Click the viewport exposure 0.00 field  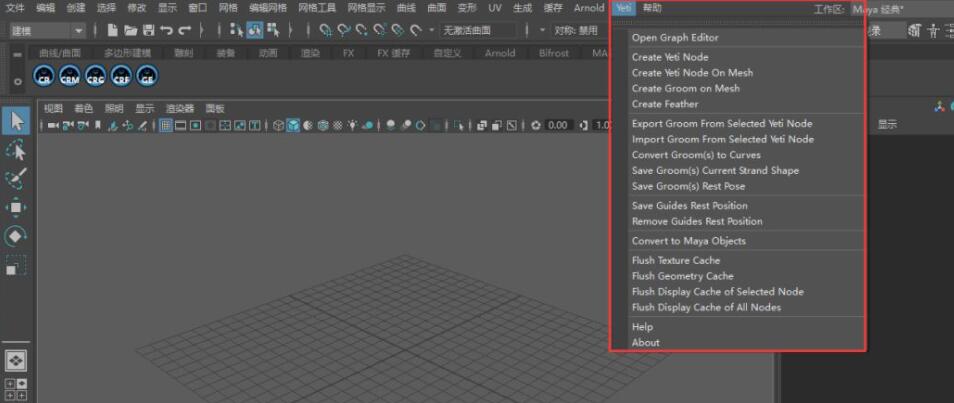(x=557, y=126)
